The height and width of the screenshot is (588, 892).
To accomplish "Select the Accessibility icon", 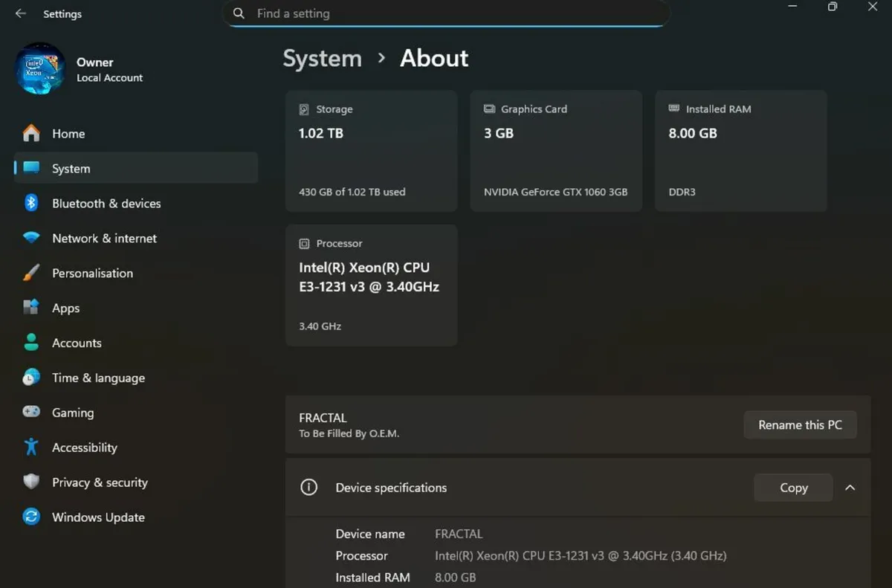I will [30, 447].
